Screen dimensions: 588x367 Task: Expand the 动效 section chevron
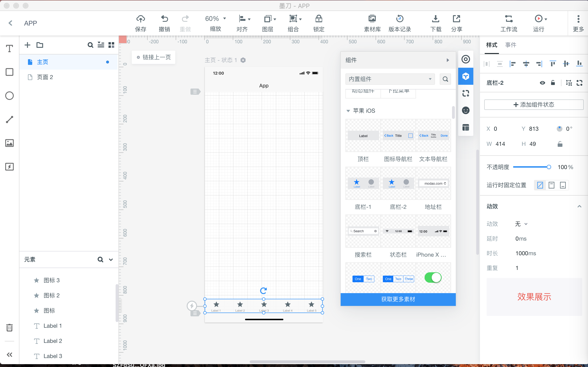click(579, 207)
